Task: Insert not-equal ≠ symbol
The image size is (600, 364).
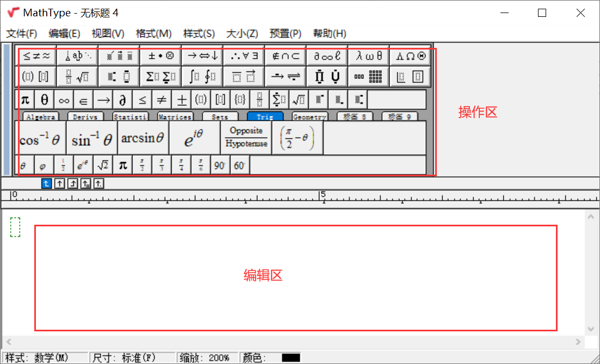Action: [x=162, y=100]
